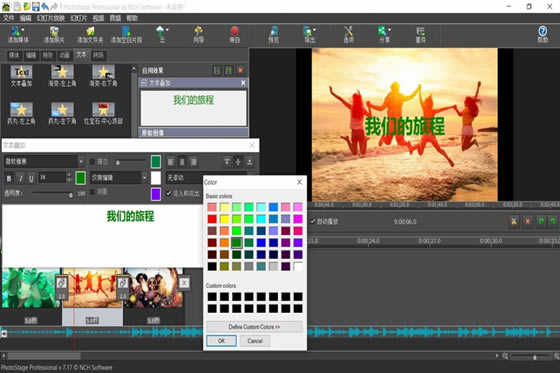
Task: Remove the 文本叠加 effect with its white X
Action: pos(243,83)
